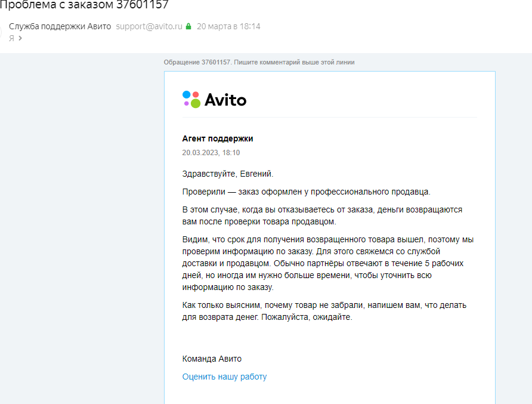Click the Avito logo in email
The height and width of the screenshot is (404, 532).
(x=215, y=100)
